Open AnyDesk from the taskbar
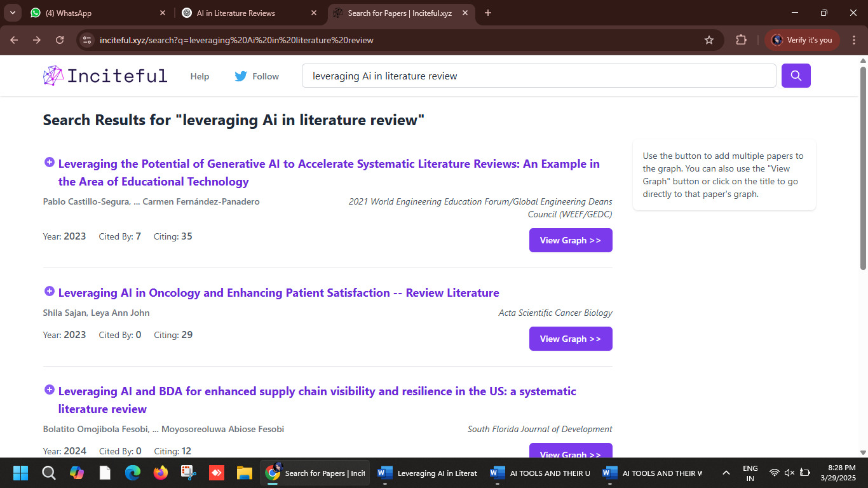868x488 pixels. click(217, 473)
